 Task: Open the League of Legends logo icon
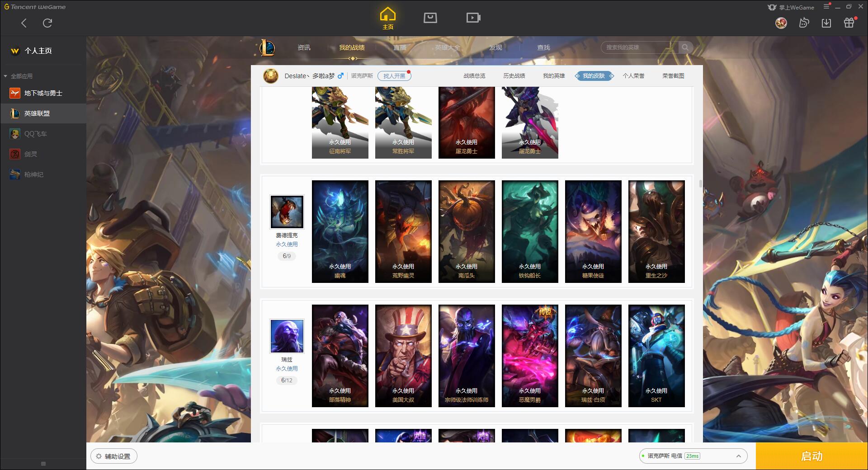pyautogui.click(x=267, y=47)
